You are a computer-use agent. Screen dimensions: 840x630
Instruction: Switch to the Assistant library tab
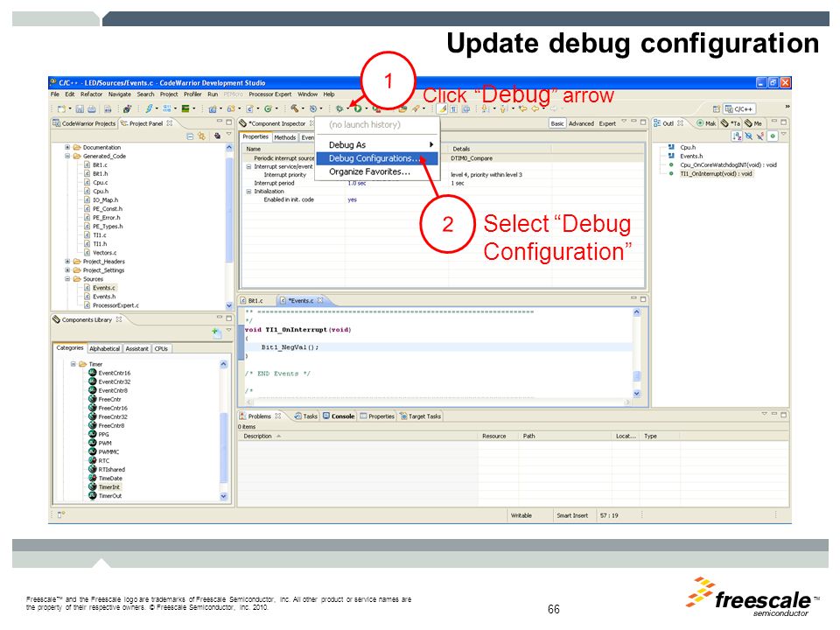click(137, 349)
